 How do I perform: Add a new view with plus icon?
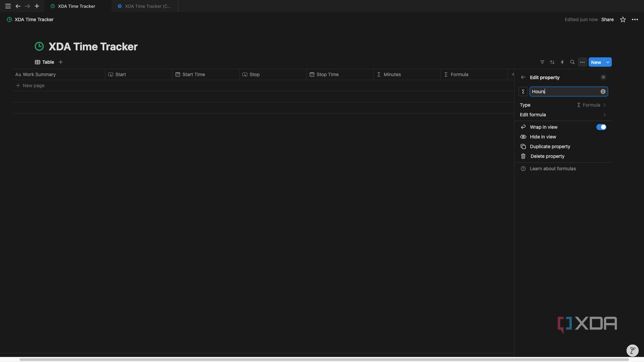click(61, 62)
